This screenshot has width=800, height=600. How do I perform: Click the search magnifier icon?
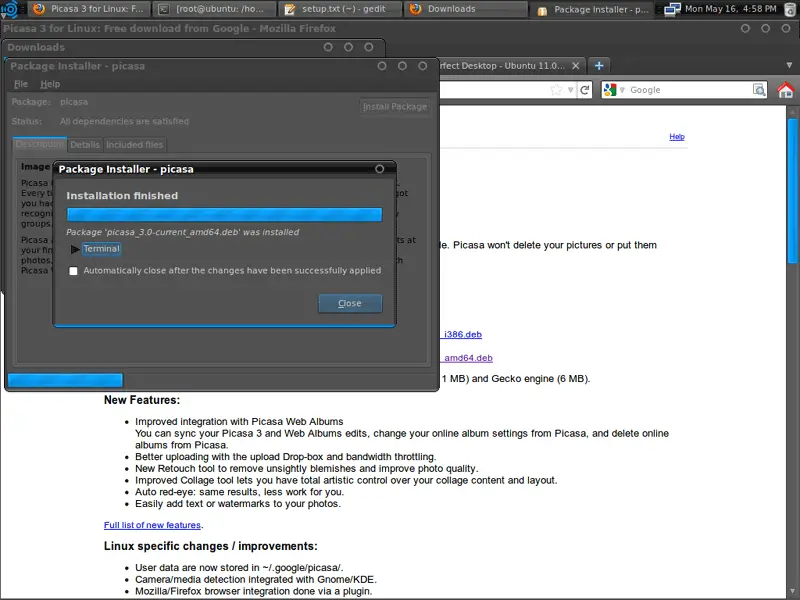click(759, 90)
